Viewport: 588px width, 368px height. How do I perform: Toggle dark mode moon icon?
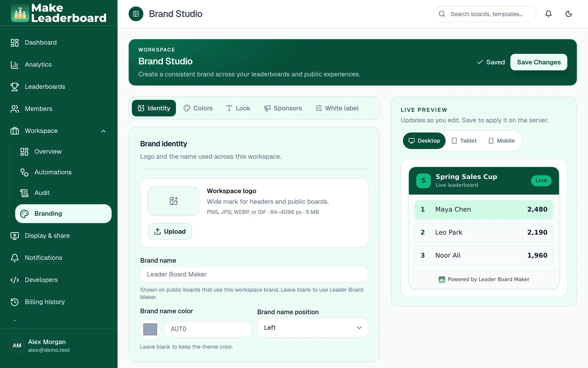pos(569,14)
